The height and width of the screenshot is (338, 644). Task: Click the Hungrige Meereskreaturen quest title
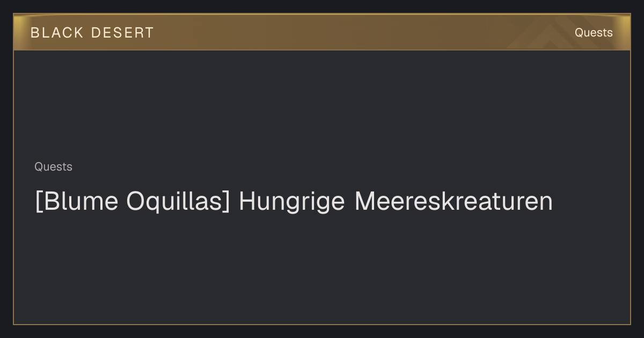pyautogui.click(x=294, y=202)
